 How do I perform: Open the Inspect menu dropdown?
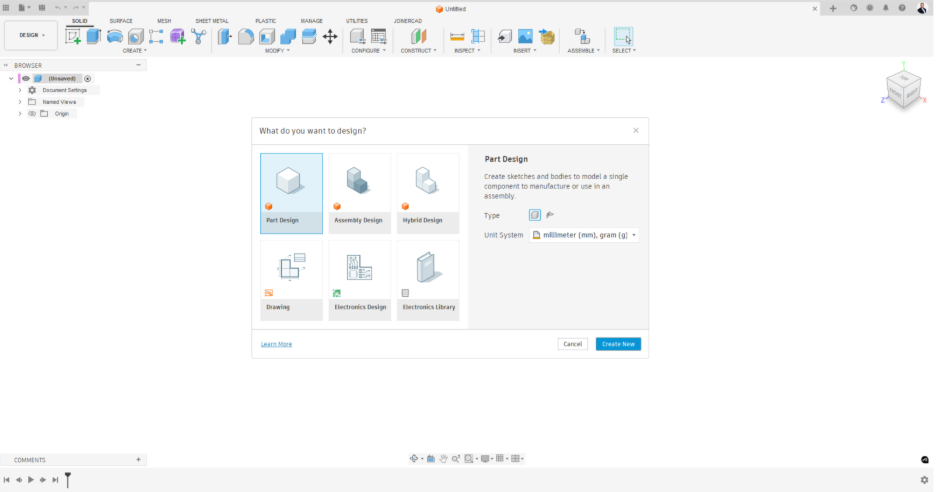[467, 51]
